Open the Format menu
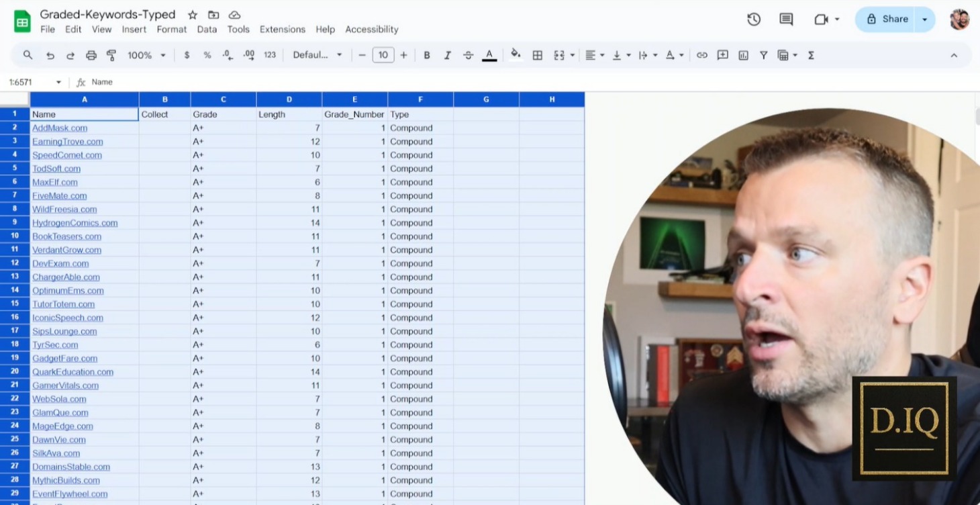980x505 pixels. coord(171,30)
